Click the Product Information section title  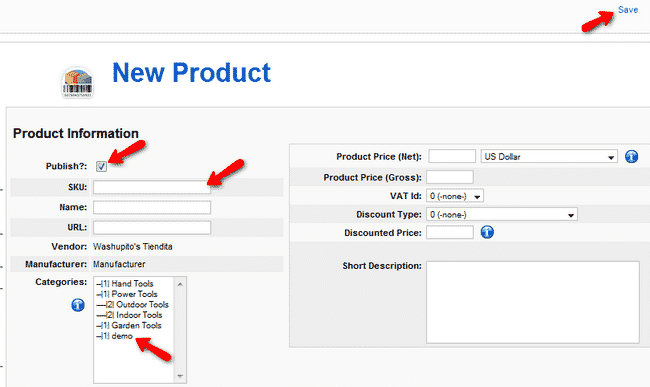tap(75, 133)
